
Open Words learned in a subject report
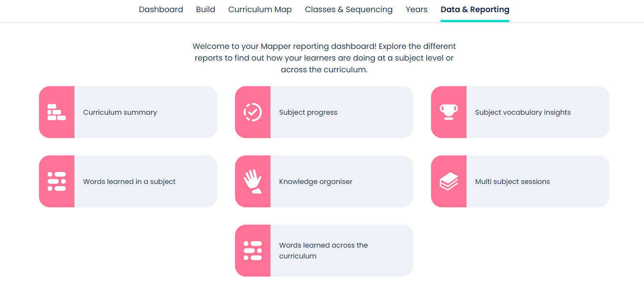pos(129,182)
